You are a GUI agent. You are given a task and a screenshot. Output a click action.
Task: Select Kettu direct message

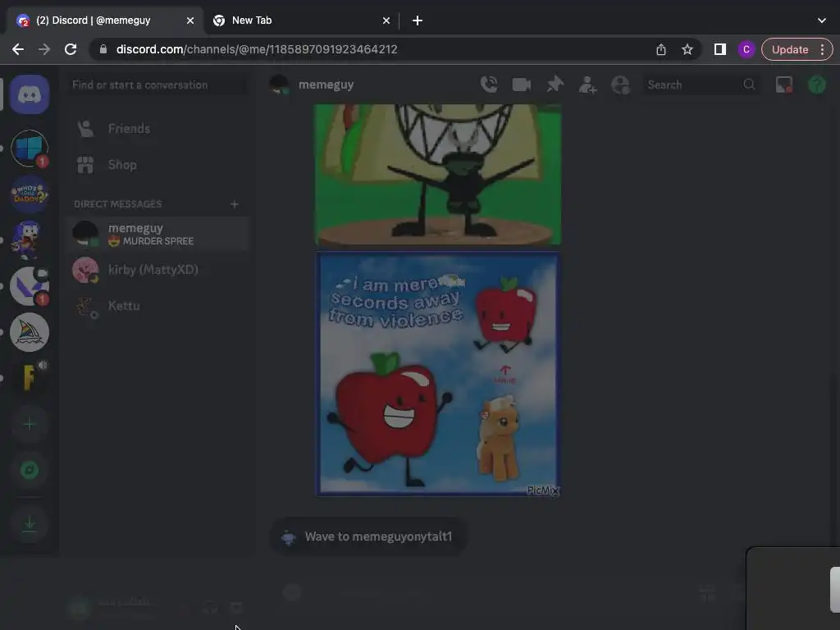point(157,306)
